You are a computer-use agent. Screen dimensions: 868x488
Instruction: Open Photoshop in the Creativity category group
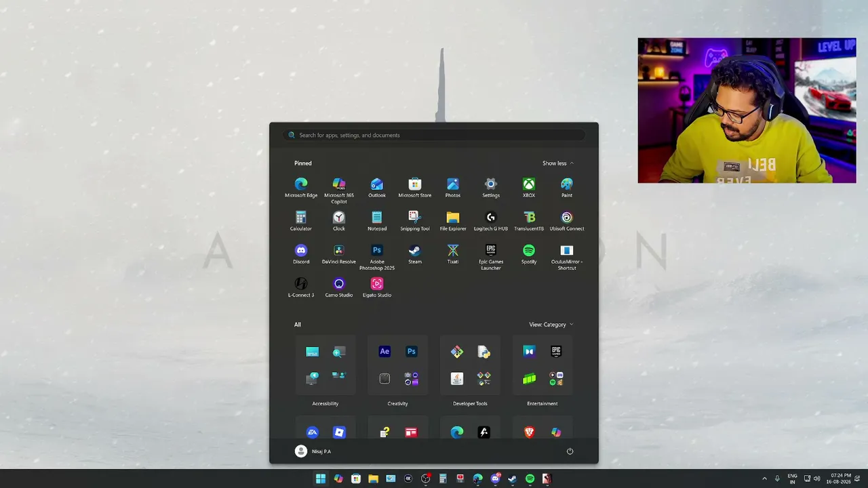tap(411, 351)
